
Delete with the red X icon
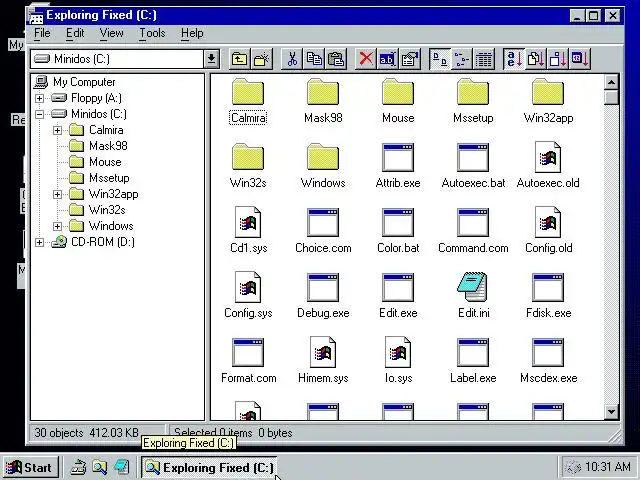pos(366,59)
